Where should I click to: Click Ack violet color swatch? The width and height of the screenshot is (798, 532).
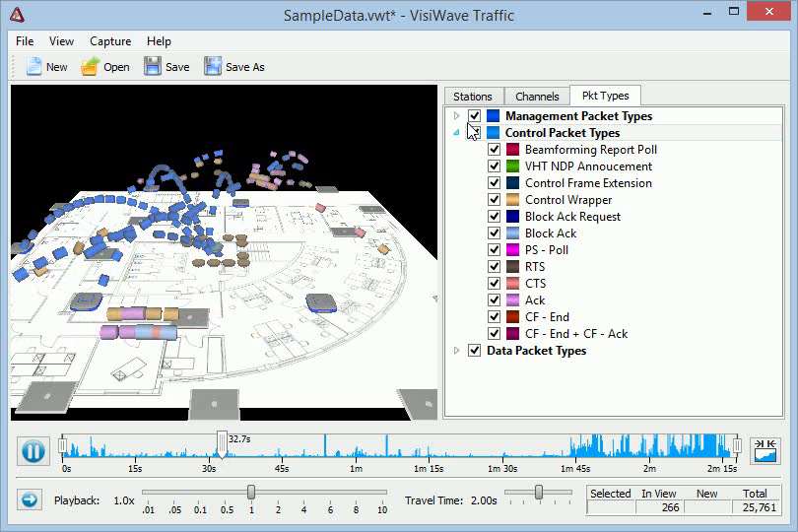click(513, 299)
